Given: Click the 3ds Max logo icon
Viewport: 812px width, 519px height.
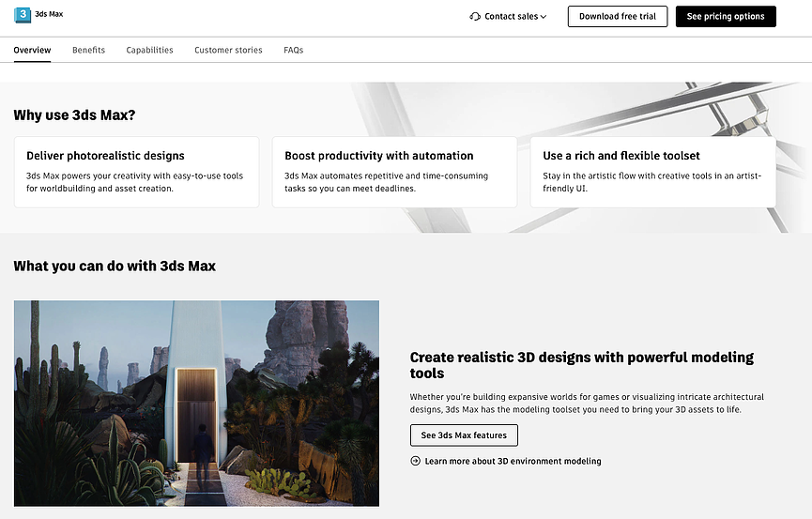Looking at the screenshot, I should pyautogui.click(x=23, y=14).
